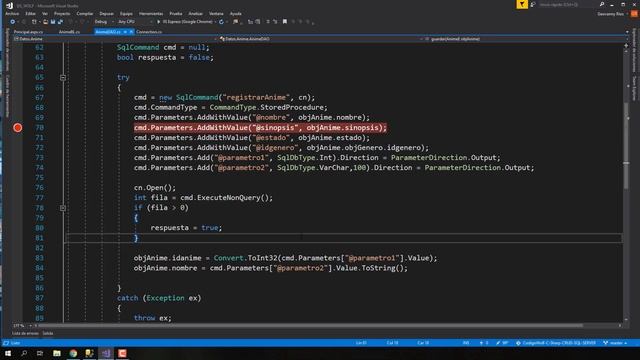640x360 pixels.
Task: Click the browser refresh toolbar icon
Action: pos(222,22)
